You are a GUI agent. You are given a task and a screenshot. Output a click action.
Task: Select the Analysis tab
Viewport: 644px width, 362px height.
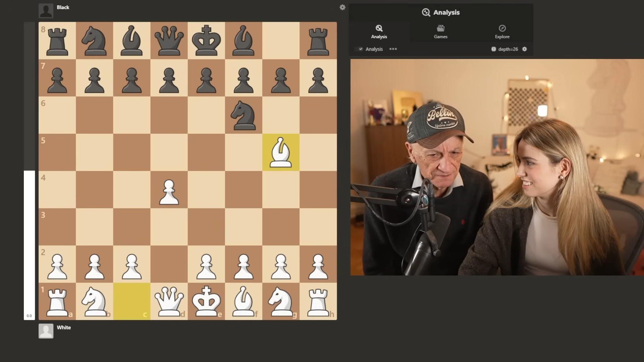point(379,32)
